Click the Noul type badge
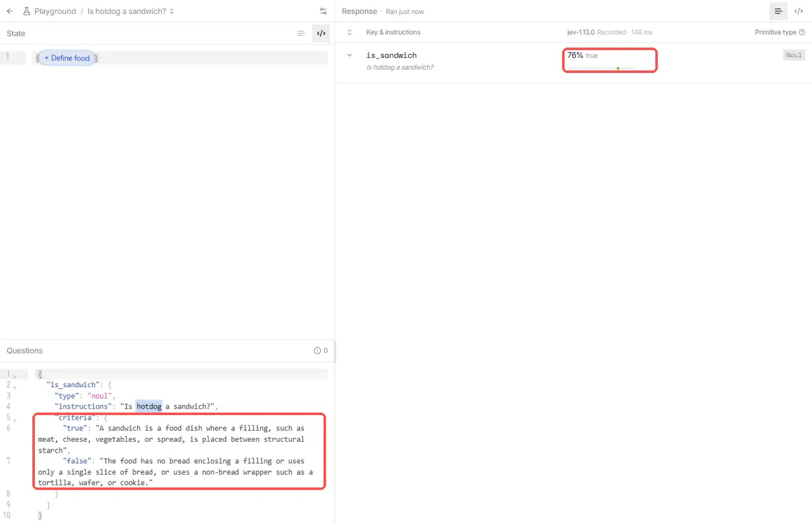The image size is (812, 523). (794, 55)
